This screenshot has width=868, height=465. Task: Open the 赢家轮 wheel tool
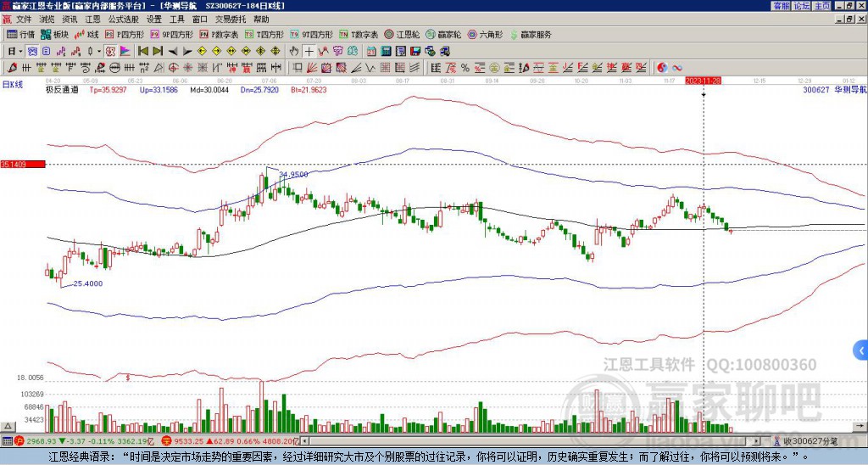coord(443,34)
